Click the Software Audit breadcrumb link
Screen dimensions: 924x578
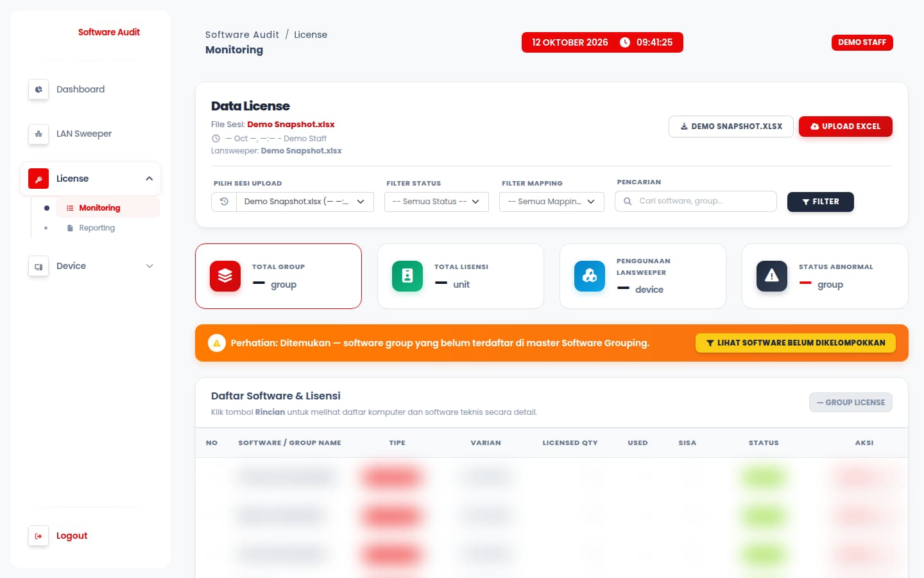pyautogui.click(x=242, y=35)
